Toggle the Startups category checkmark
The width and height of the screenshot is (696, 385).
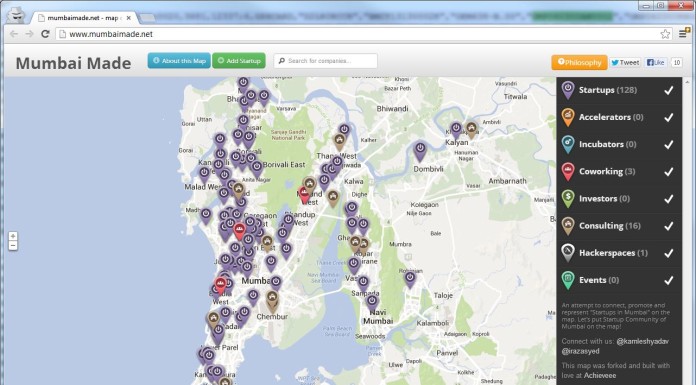[668, 90]
